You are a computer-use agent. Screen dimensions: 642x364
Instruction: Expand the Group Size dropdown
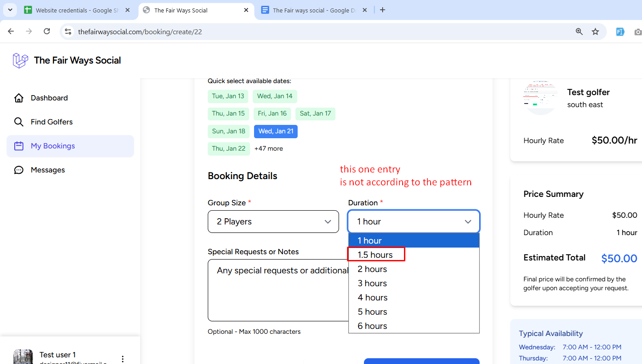pos(273,221)
